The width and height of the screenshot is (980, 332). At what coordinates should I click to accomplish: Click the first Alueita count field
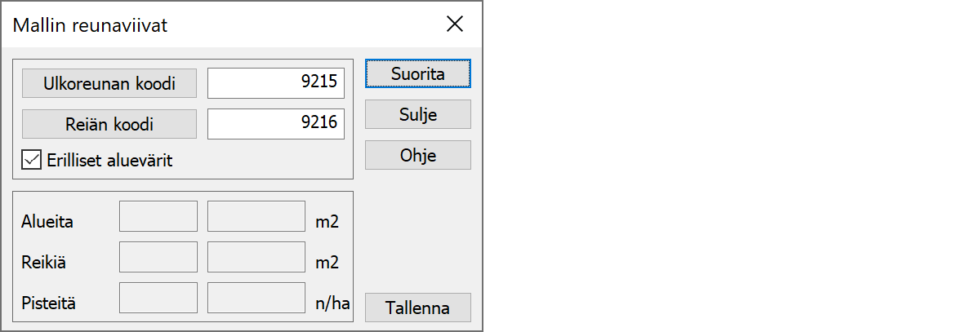(x=158, y=217)
